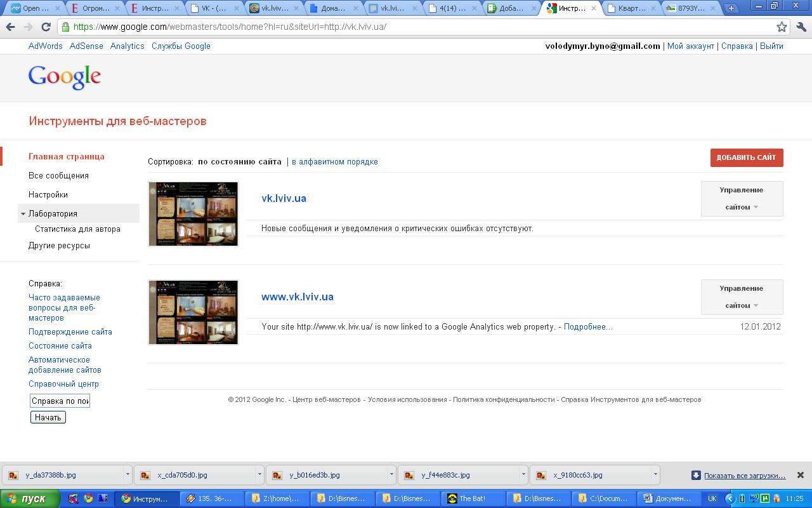Open the www.vk.lviv.ua site link

pyautogui.click(x=298, y=297)
